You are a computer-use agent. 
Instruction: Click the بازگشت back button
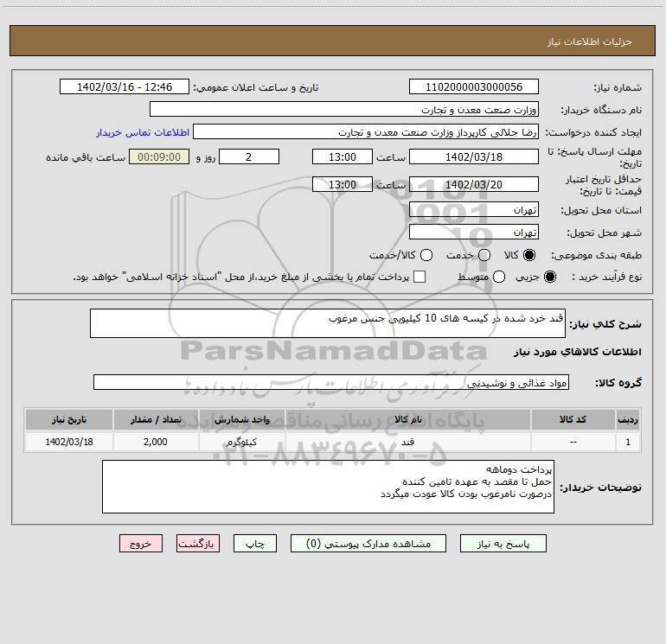198,544
